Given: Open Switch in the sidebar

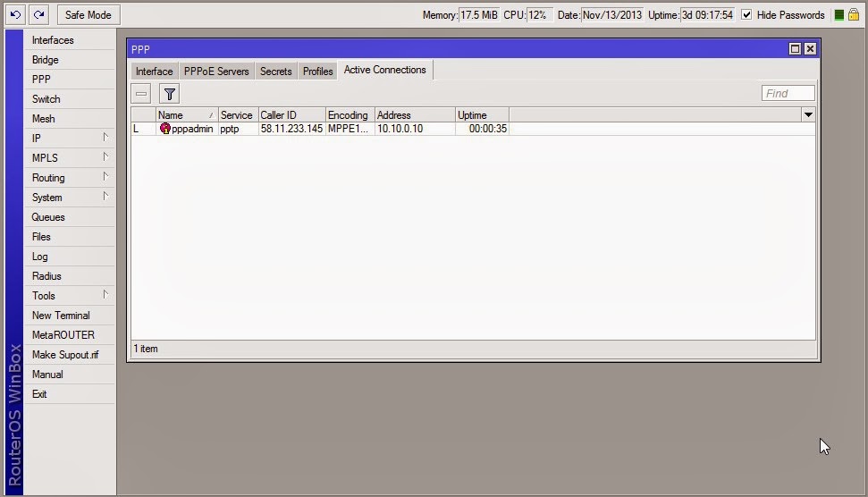Looking at the screenshot, I should coord(70,99).
